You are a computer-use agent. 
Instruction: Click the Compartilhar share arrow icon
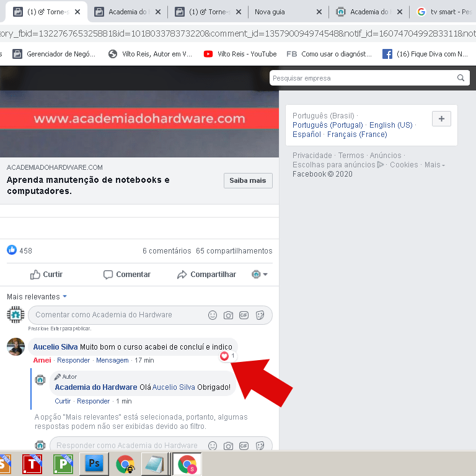[182, 275]
